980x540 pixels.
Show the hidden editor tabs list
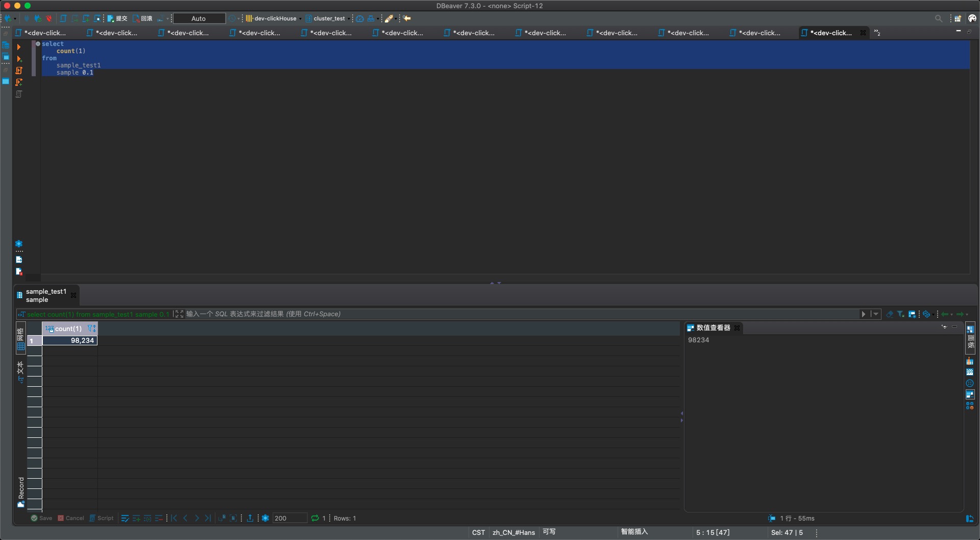click(877, 33)
